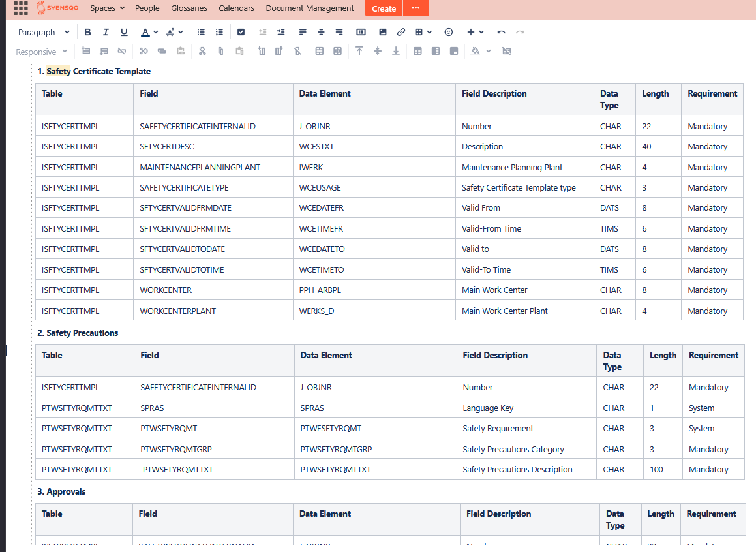Go to Document Management

point(310,8)
